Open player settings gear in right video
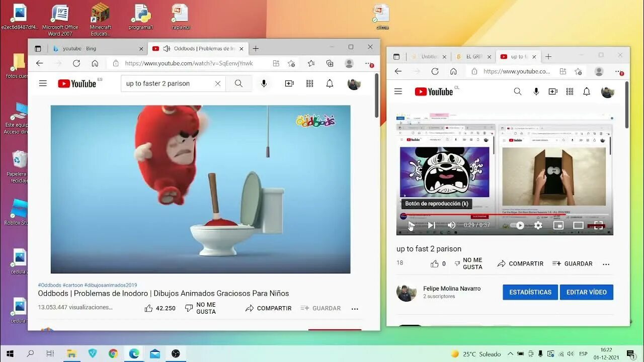Viewport: 644px width, 362px height. click(538, 225)
